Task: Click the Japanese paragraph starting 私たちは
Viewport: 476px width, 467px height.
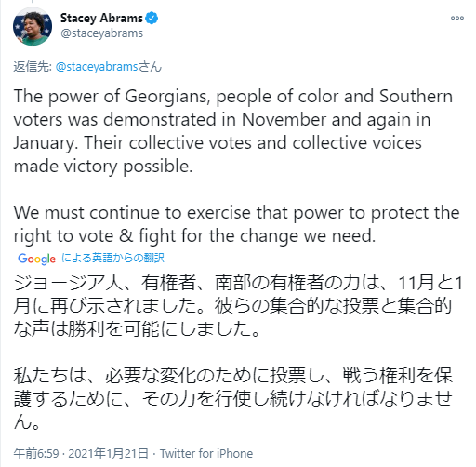Action: (233, 399)
